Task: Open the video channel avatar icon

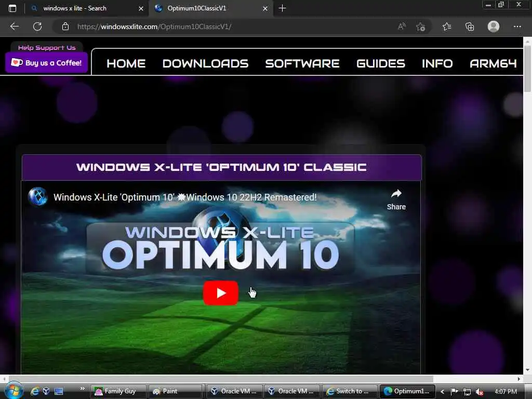Action: click(x=37, y=197)
